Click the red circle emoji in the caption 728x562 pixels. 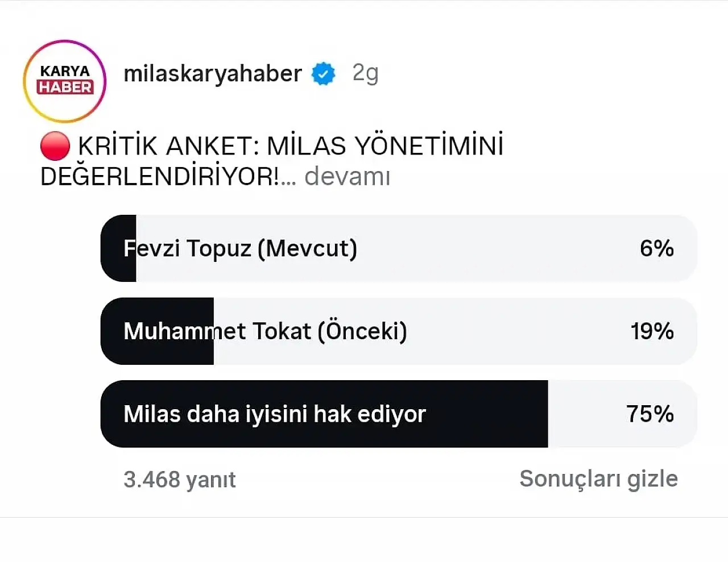pos(54,145)
